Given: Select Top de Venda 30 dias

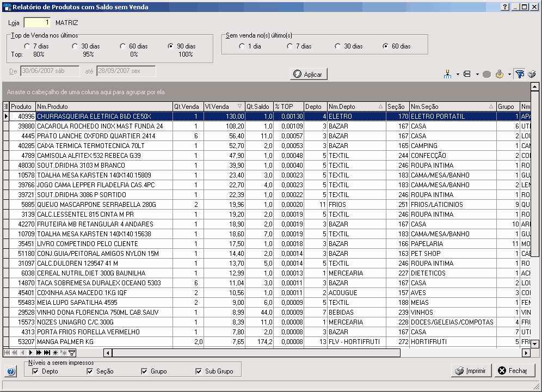Looking at the screenshot, I should click(x=75, y=46).
